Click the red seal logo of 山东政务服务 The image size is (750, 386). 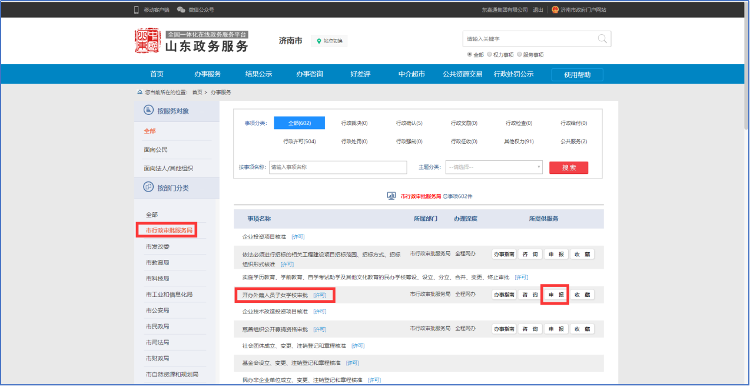coord(147,41)
